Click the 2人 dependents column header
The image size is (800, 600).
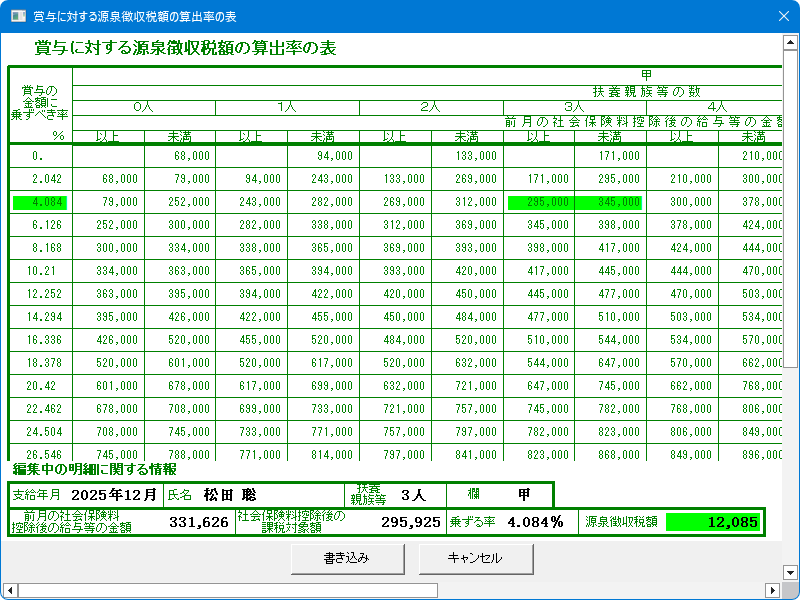(x=430, y=106)
